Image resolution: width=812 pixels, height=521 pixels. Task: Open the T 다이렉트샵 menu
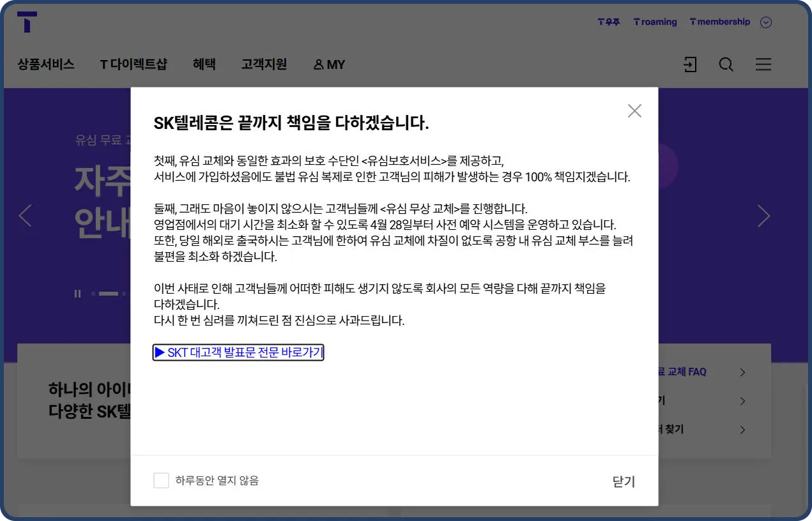[x=134, y=64]
